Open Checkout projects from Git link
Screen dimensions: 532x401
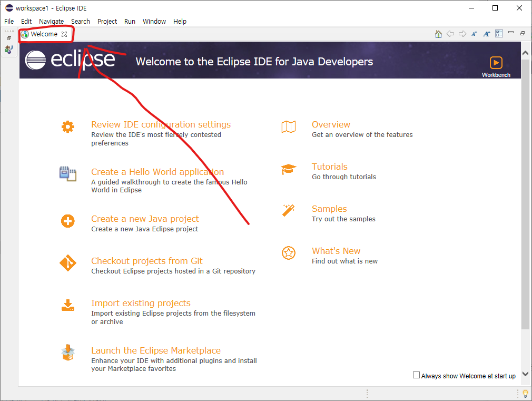click(146, 261)
